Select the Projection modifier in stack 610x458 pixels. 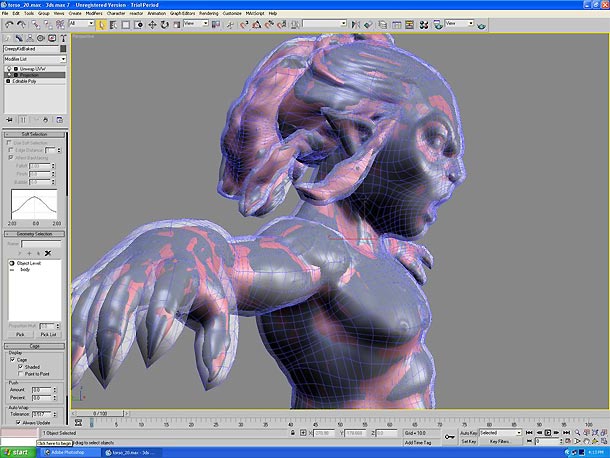pyautogui.click(x=31, y=74)
